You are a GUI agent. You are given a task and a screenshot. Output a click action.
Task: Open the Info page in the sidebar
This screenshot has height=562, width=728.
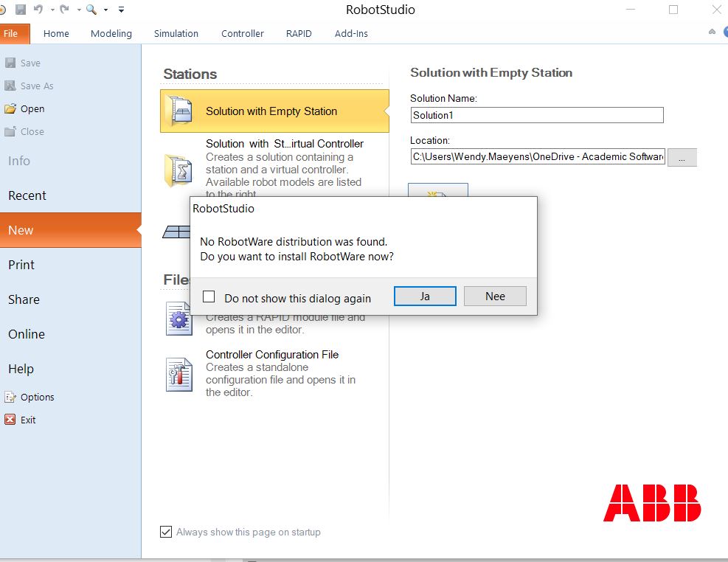click(x=19, y=161)
